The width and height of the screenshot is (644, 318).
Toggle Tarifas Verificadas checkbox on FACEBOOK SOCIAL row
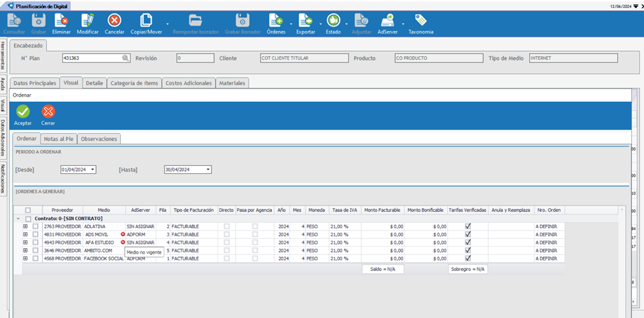468,258
